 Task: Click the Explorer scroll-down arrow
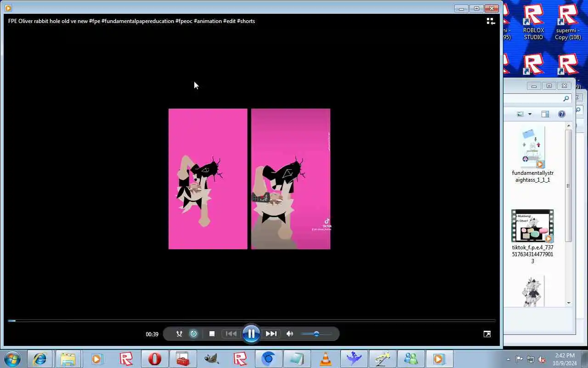569,303
